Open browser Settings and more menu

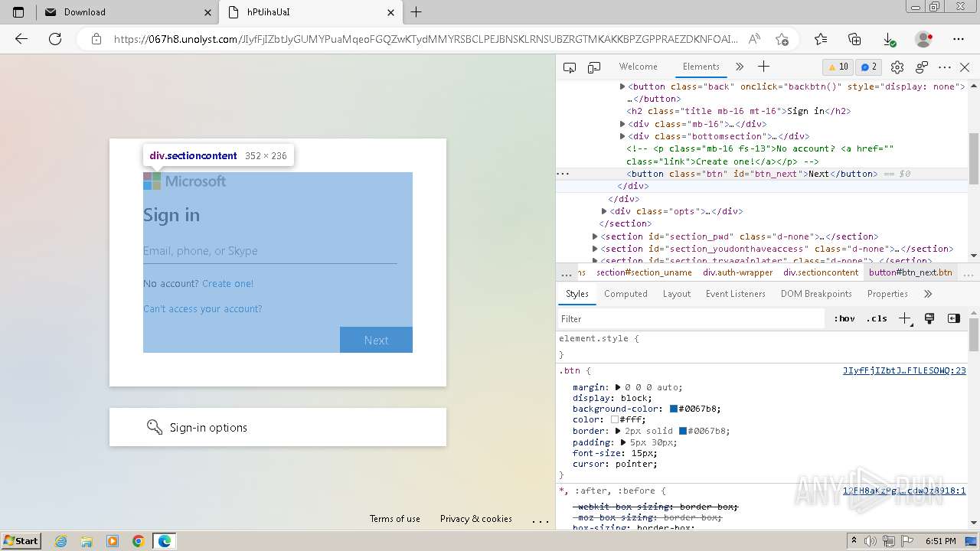pyautogui.click(x=959, y=39)
